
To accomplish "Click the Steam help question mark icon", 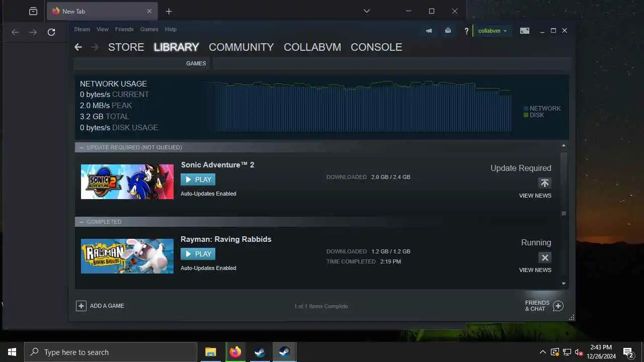I will [466, 31].
